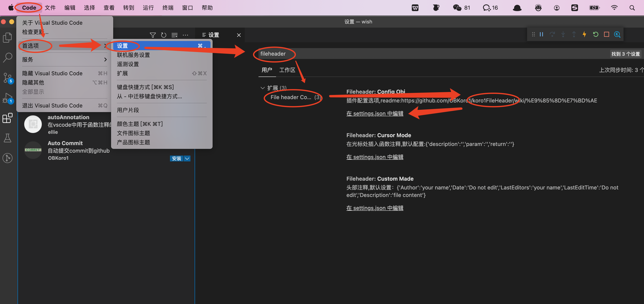
Task: Click the debug hot reload lightning icon
Action: (x=584, y=34)
